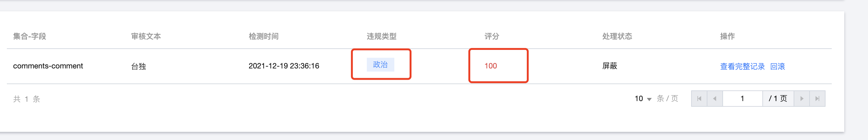This screenshot has width=868, height=140.
Task: Select the comments-comment row cell
Action: (48, 66)
